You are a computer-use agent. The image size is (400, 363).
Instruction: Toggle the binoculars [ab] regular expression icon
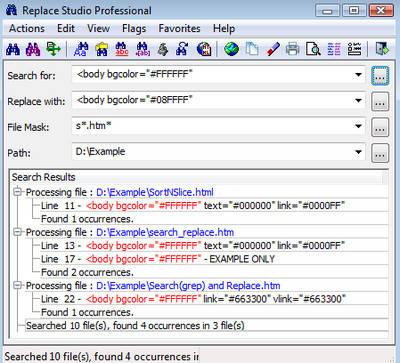pos(143,50)
